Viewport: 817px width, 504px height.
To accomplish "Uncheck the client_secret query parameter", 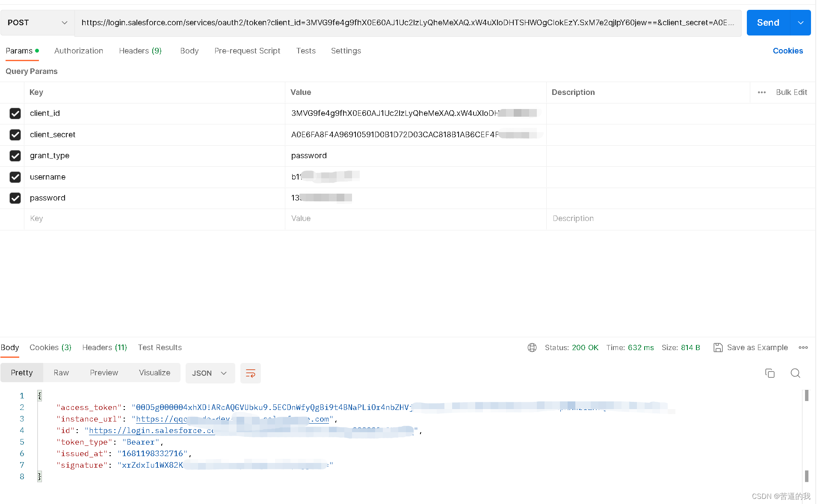I will click(15, 135).
